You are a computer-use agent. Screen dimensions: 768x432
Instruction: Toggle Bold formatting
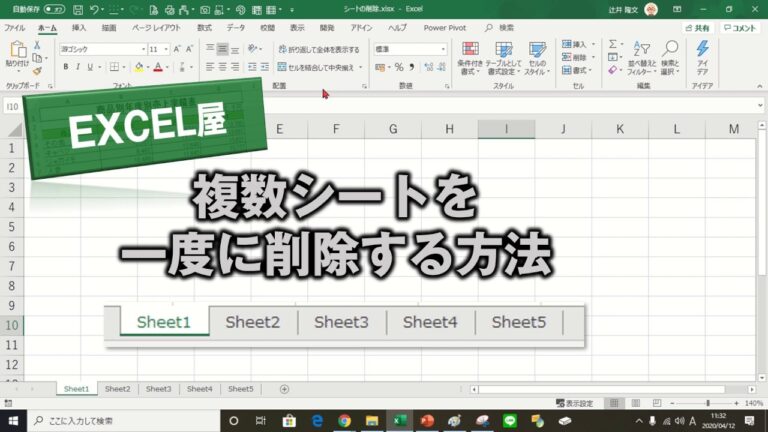(x=66, y=67)
